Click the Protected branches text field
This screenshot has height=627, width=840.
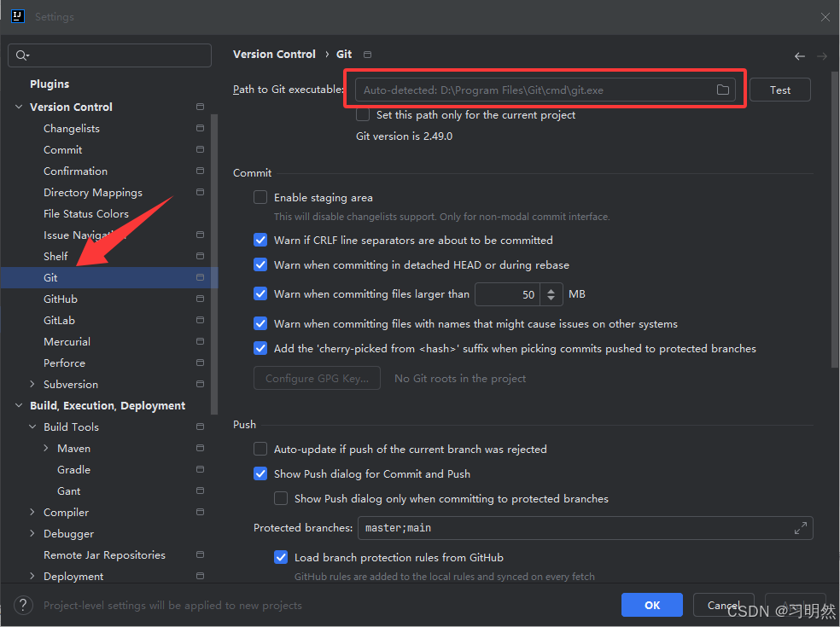[x=586, y=528]
